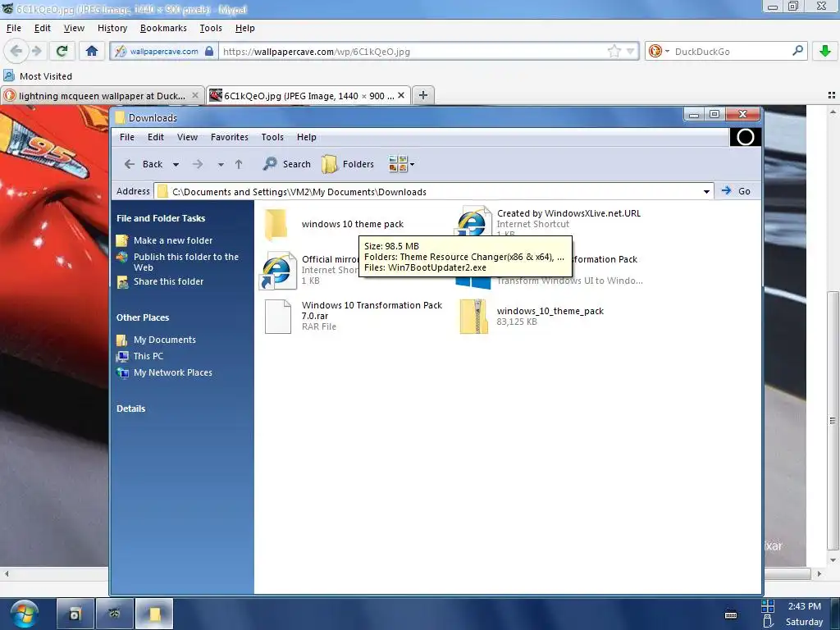List all tabs icon at tab bar end

click(x=832, y=95)
